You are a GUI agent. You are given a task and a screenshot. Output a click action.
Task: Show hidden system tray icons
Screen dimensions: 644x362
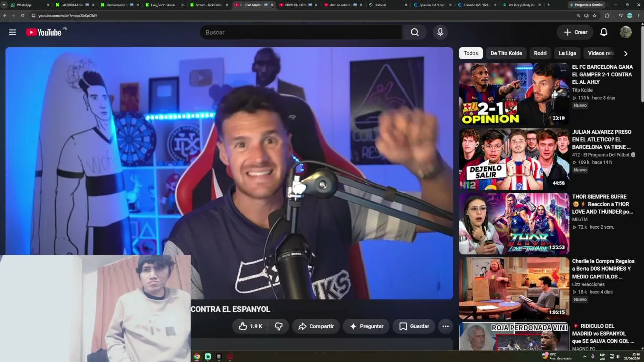coord(584,356)
